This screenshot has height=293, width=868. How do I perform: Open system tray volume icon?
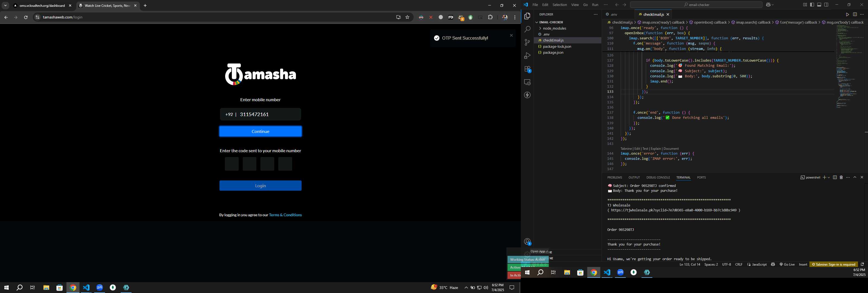tap(486, 288)
